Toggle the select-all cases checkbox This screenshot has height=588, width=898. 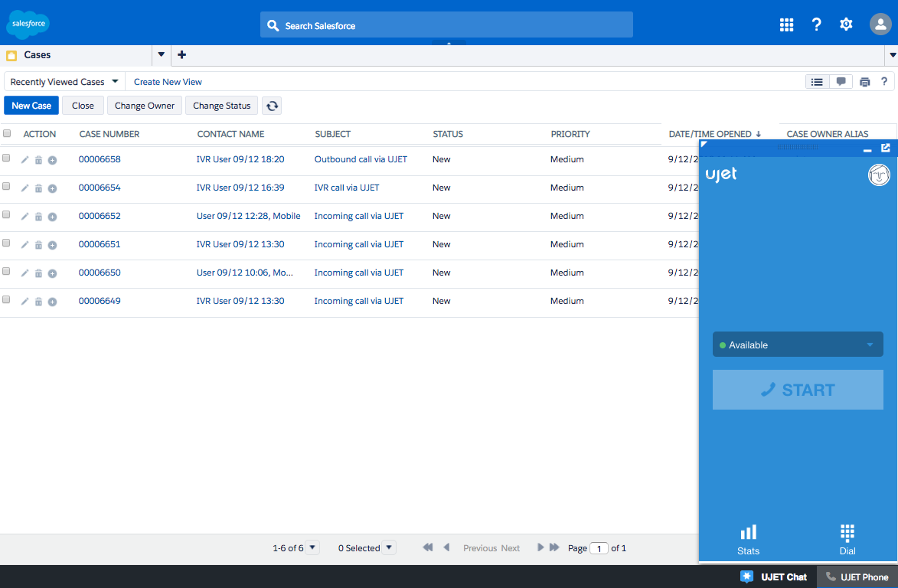click(7, 133)
